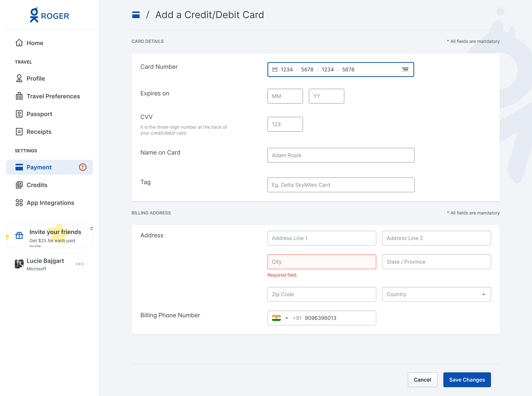Focus the Expires on MM month field
This screenshot has width=532, height=396.
pos(285,96)
